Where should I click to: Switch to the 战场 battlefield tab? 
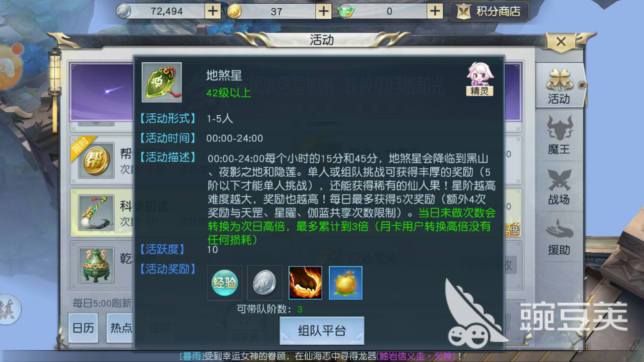click(x=559, y=186)
